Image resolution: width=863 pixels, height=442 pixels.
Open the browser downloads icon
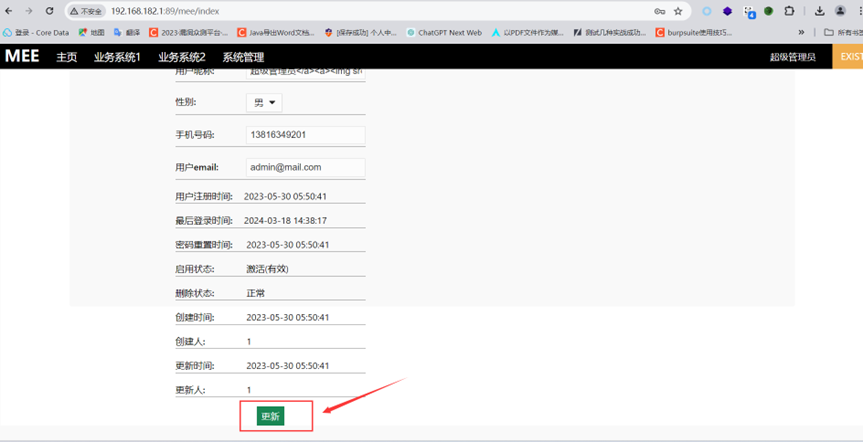[820, 11]
